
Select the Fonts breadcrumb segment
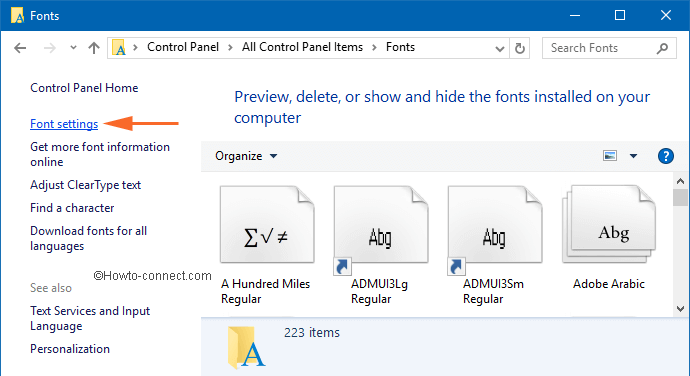(400, 47)
